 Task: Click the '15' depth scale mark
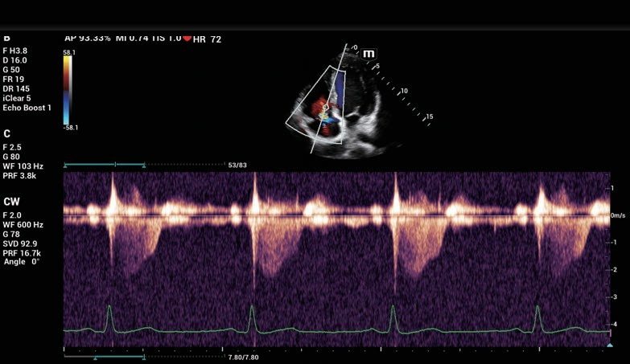[430, 117]
